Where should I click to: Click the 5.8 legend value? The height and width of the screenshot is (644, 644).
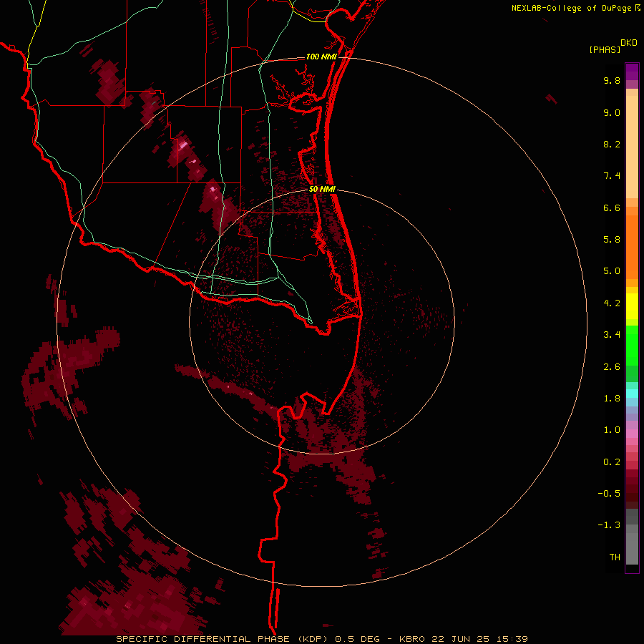pos(612,240)
